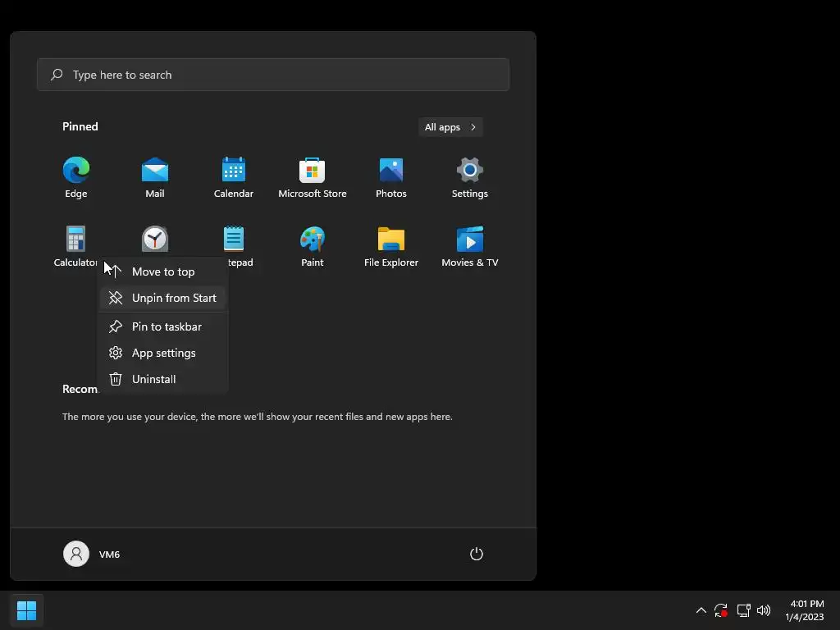Open the Windows Update tray icon
The width and height of the screenshot is (840, 630).
721,610
